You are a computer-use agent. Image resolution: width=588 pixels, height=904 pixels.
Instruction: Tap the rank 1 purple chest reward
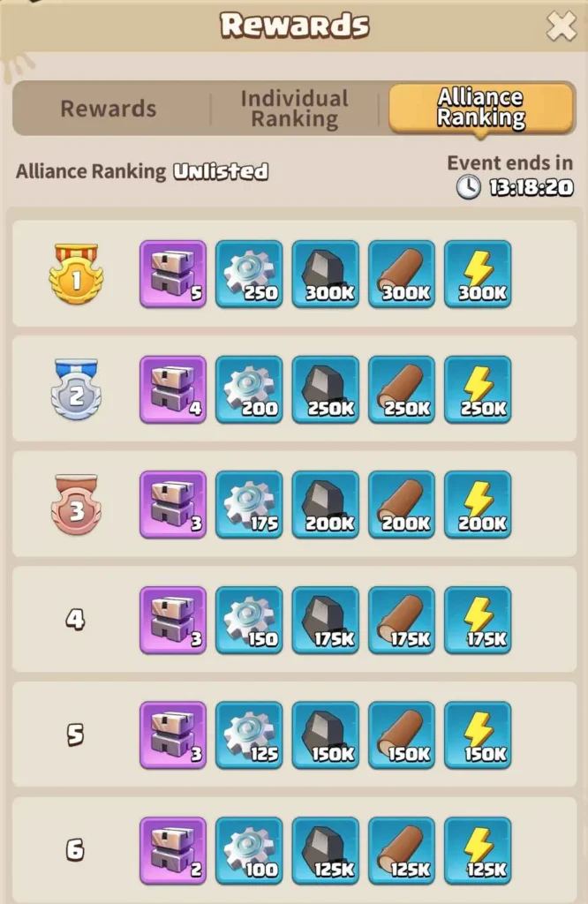pos(173,274)
